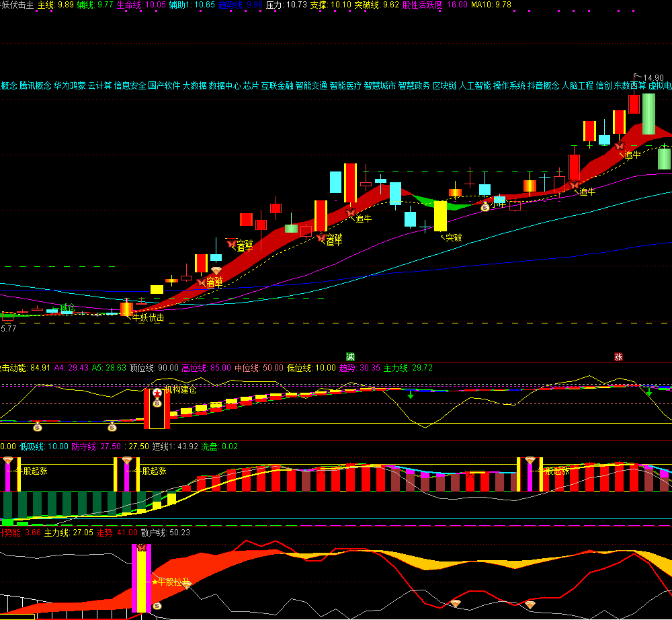Viewport: 672px width, 620px height.
Task: Click the butterfly icon atop the 牛股拉升 bar
Action: (141, 548)
